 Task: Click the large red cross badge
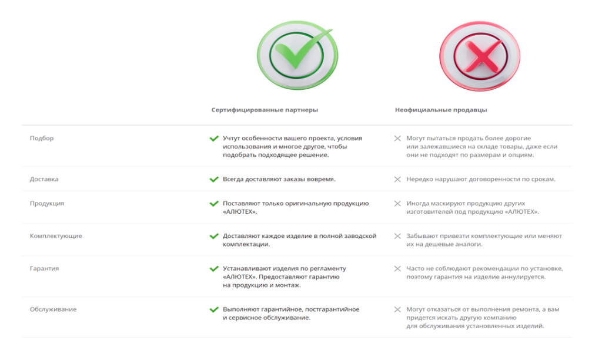[480, 56]
